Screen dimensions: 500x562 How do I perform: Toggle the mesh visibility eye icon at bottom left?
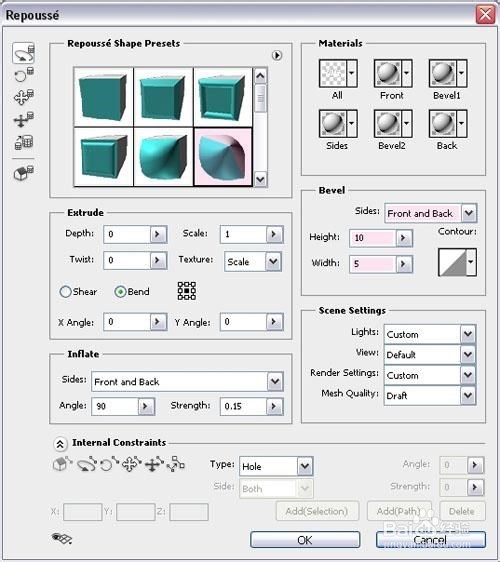(x=62, y=538)
